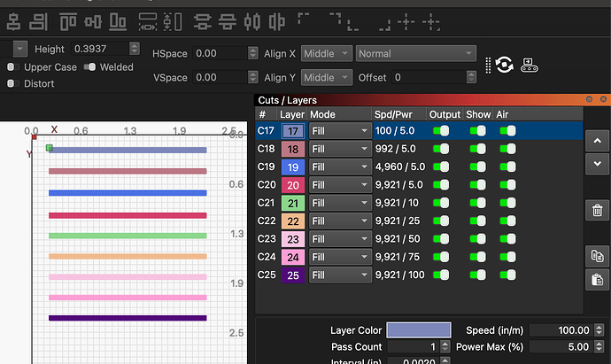This screenshot has width=611, height=364.
Task: Click the Layer column header
Action: click(292, 114)
